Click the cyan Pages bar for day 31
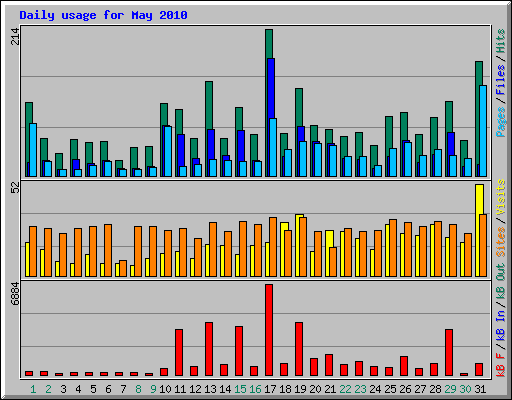Screen dimensions: 512x400 pos(483,131)
